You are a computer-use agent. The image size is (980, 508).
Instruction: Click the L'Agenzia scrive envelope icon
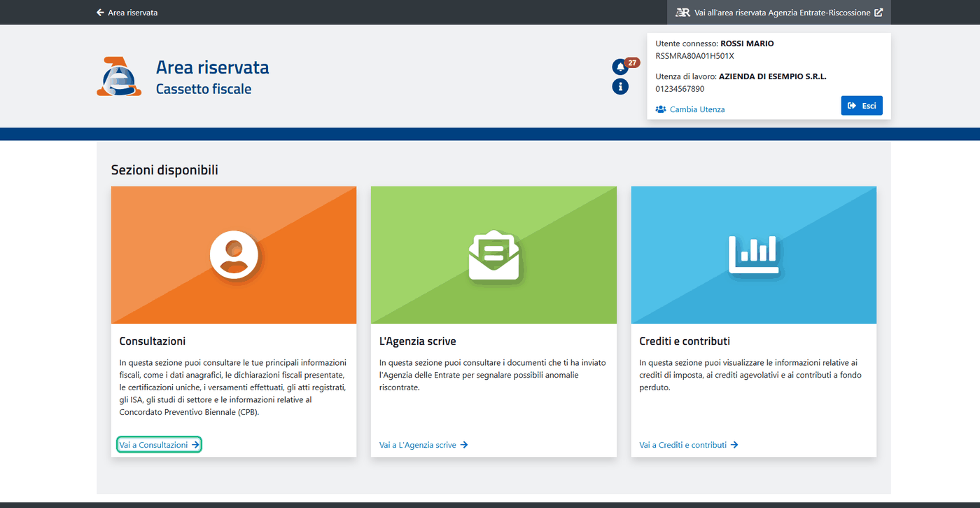pyautogui.click(x=493, y=255)
